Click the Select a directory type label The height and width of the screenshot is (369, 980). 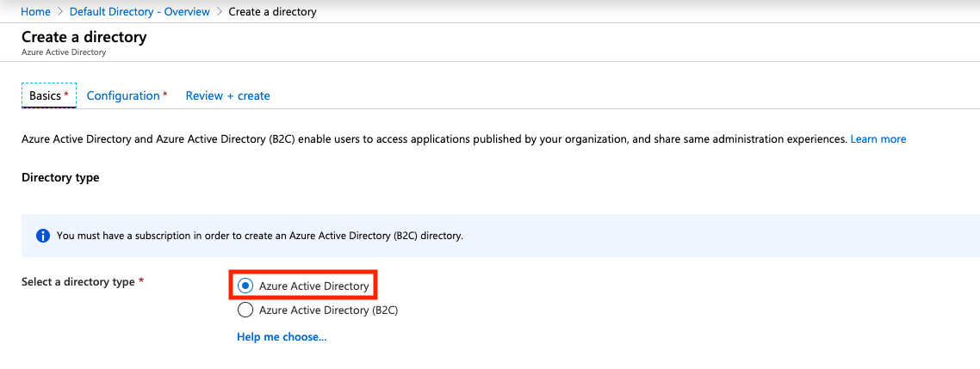coord(78,281)
